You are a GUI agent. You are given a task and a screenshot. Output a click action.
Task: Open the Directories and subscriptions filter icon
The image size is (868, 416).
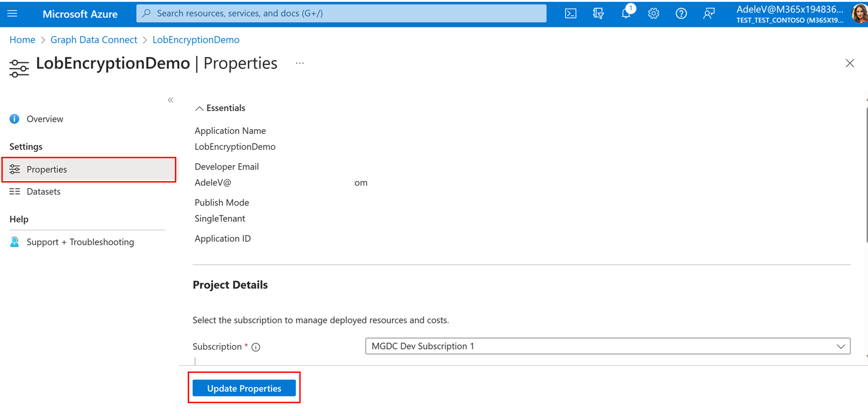tap(598, 13)
